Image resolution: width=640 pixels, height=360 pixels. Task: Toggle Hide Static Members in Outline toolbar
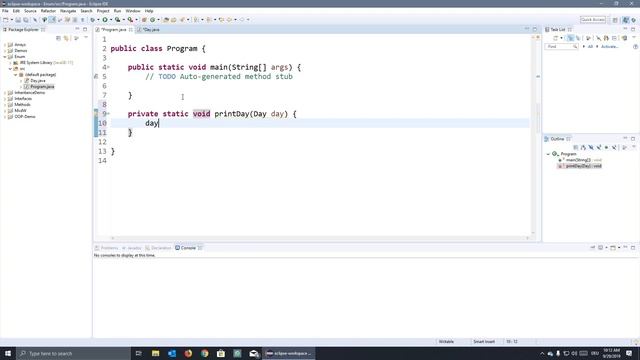[599, 147]
